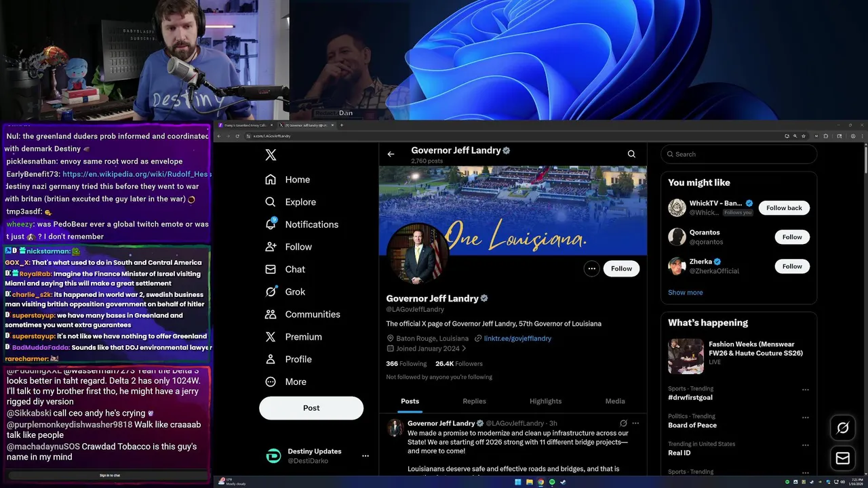This screenshot has width=868, height=488.
Task: Open options for #drwfirstgoal trend
Action: point(806,390)
